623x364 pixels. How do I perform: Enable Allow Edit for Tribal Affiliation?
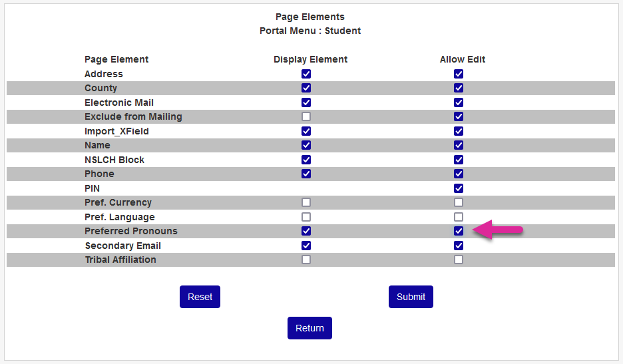[459, 260]
